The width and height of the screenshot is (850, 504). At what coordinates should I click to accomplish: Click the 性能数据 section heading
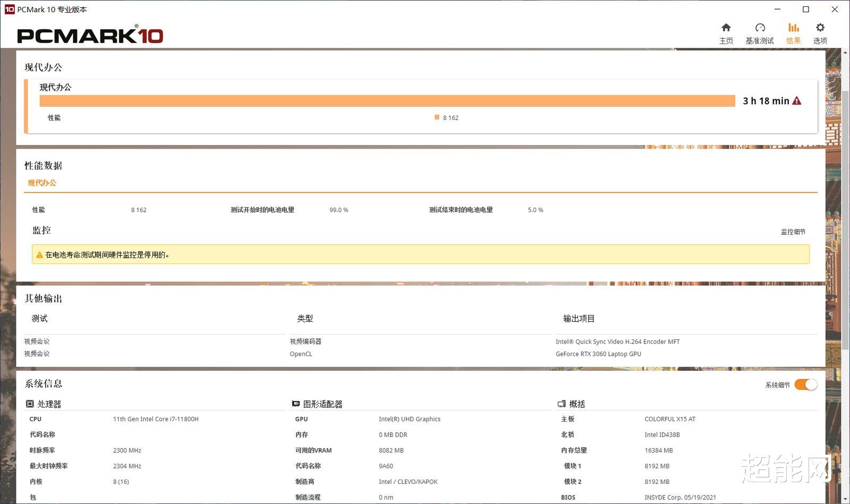tap(44, 166)
